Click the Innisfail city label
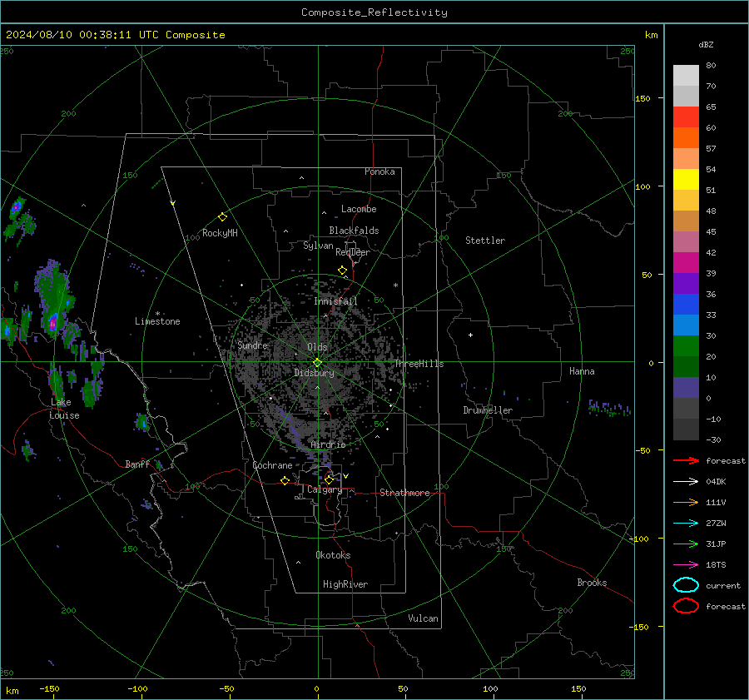The image size is (749, 700). coord(335,301)
